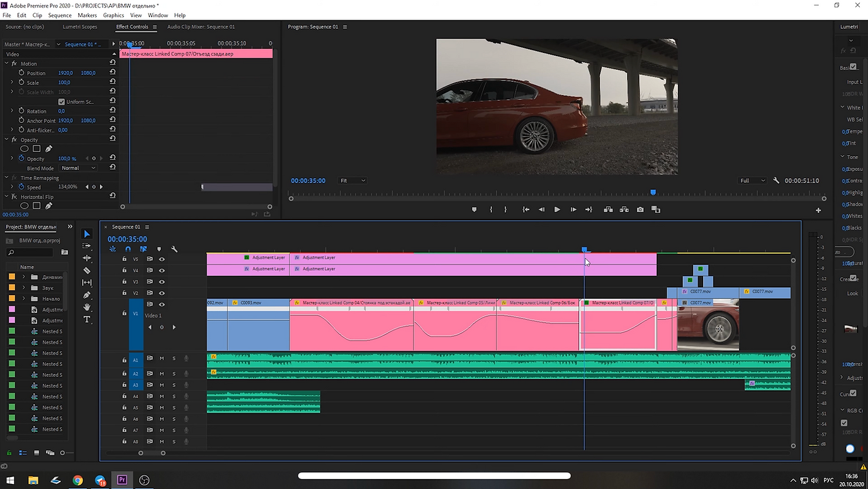
Task: Open the Sequence menu
Action: pos(60,15)
